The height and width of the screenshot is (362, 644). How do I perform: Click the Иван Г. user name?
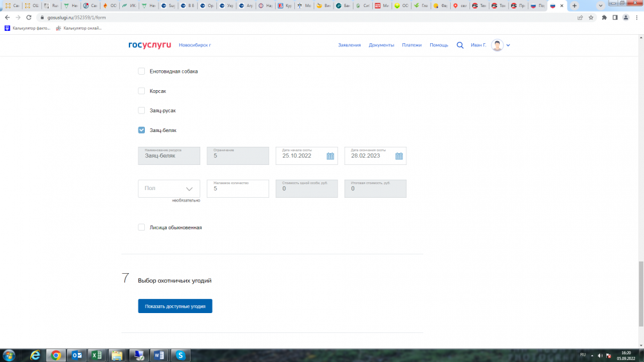(478, 45)
